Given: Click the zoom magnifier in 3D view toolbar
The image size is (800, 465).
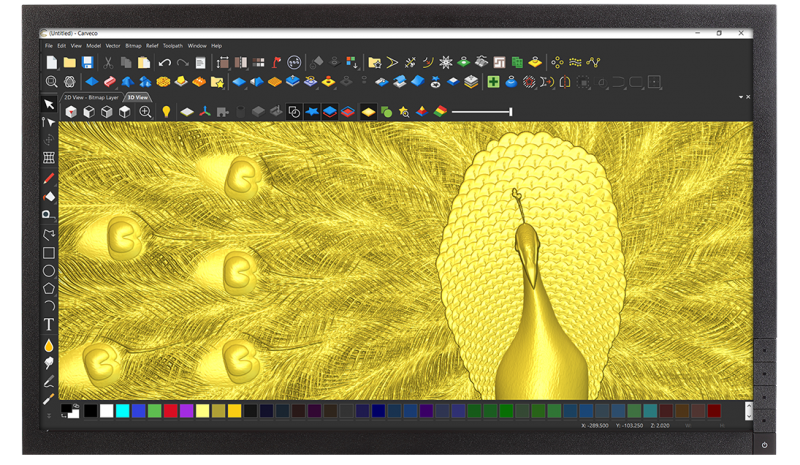Looking at the screenshot, I should [146, 111].
